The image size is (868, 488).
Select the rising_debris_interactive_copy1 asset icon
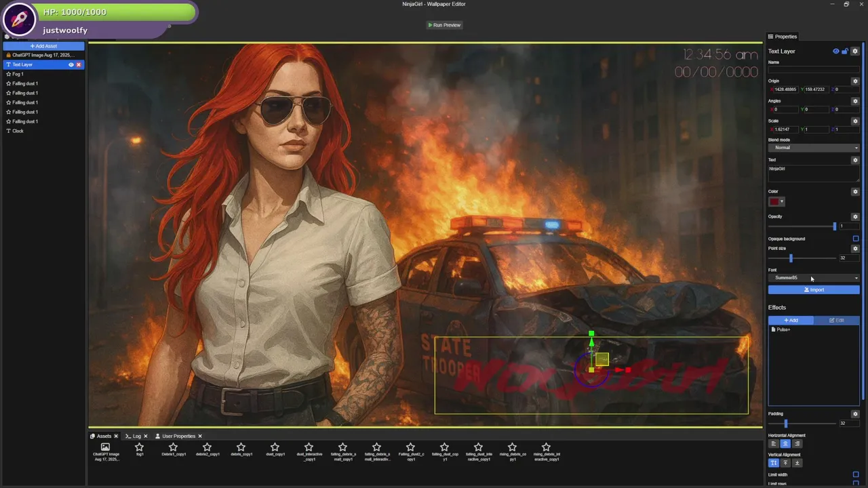546,447
